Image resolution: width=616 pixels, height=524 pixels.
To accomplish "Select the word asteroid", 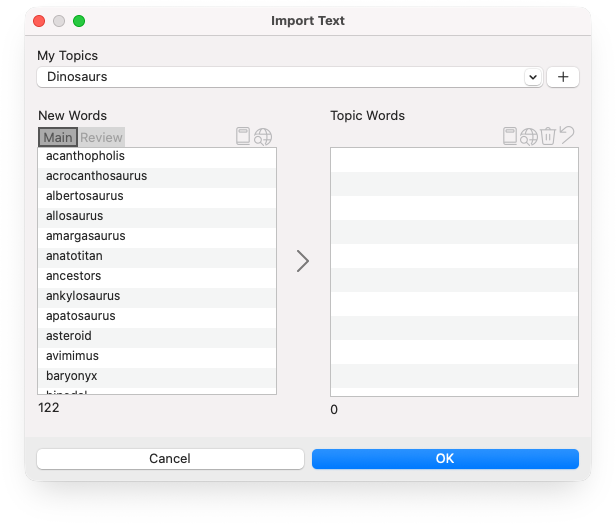I will (x=157, y=336).
